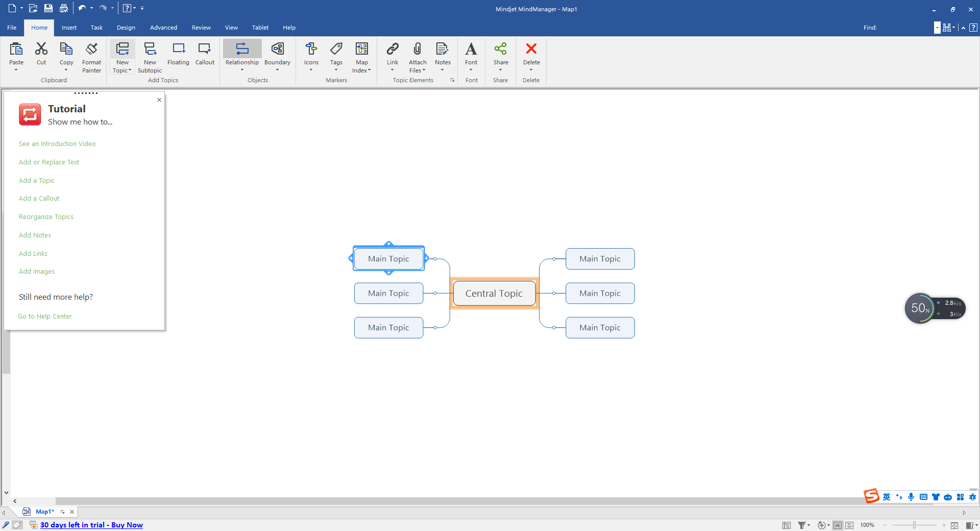Toggle the outline view button near zoom controls
This screenshot has width=980, height=531.
pyautogui.click(x=850, y=525)
